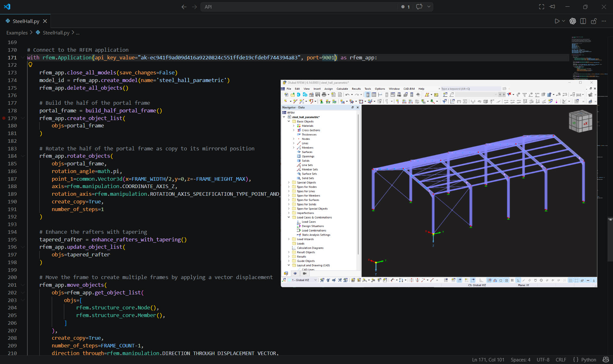Click the Navigator panel vertical scrollbar
Image resolution: width=613 pixels, height=364 pixels.
[358, 184]
